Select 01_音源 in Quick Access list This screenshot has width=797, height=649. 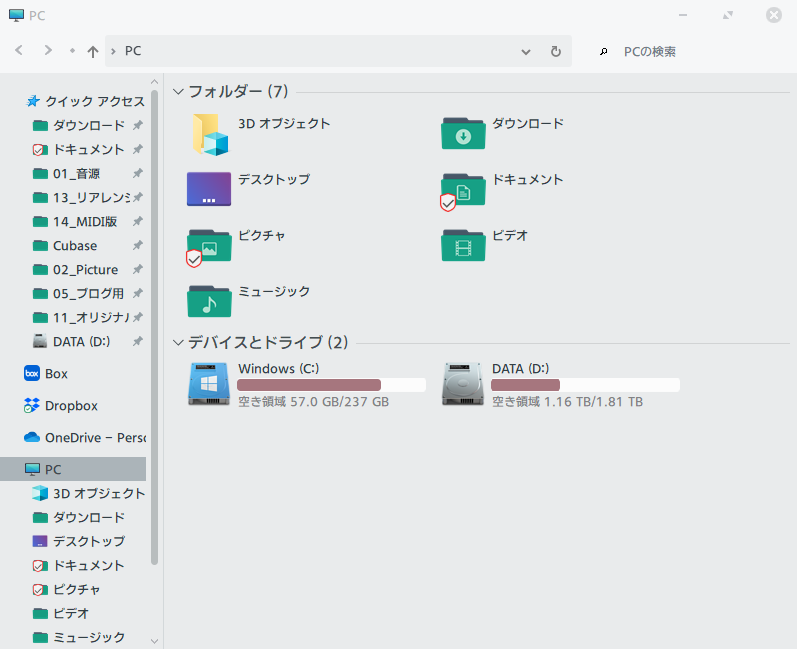click(76, 174)
